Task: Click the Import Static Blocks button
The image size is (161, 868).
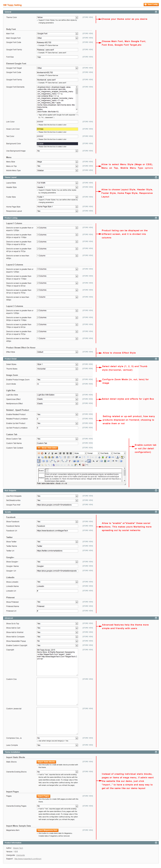Action: (46, 762)
